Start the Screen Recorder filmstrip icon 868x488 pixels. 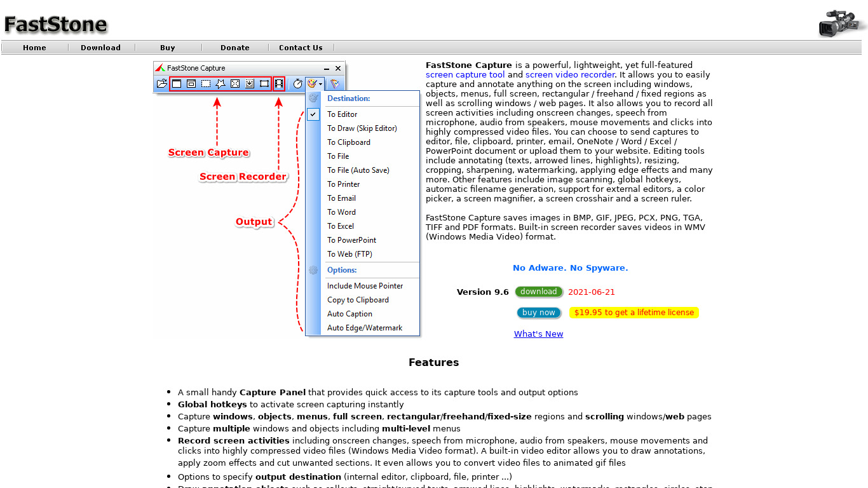point(279,83)
